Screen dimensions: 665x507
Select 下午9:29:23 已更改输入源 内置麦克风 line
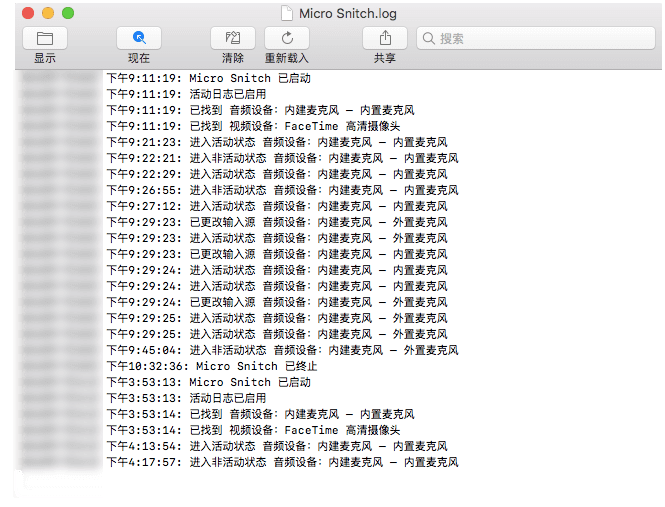click(277, 254)
